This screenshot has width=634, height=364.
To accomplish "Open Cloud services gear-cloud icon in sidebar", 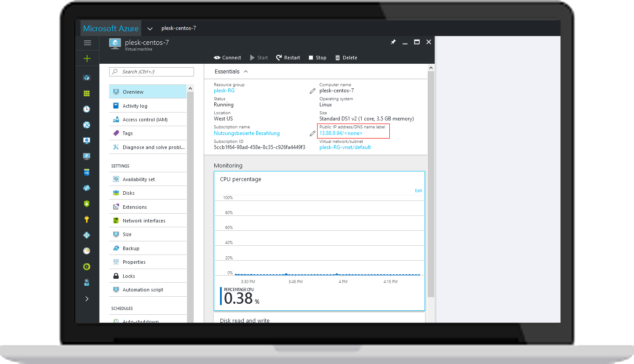I will (87, 188).
